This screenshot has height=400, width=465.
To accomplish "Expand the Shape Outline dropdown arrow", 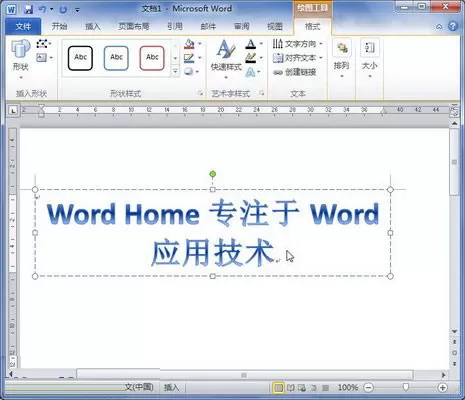I will coord(200,58).
